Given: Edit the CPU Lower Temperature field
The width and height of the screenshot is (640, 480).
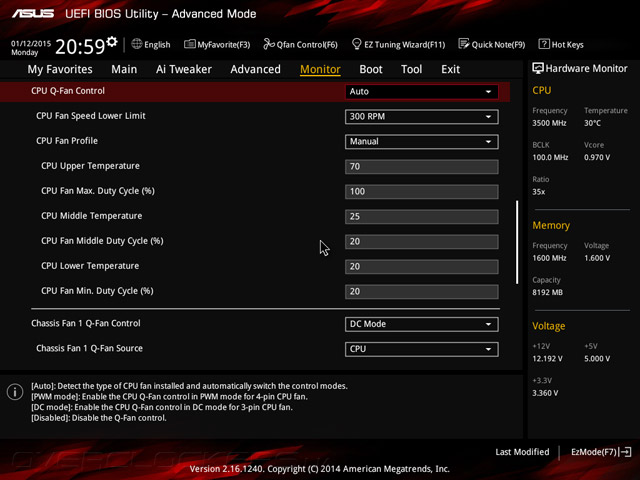Looking at the screenshot, I should tap(422, 267).
